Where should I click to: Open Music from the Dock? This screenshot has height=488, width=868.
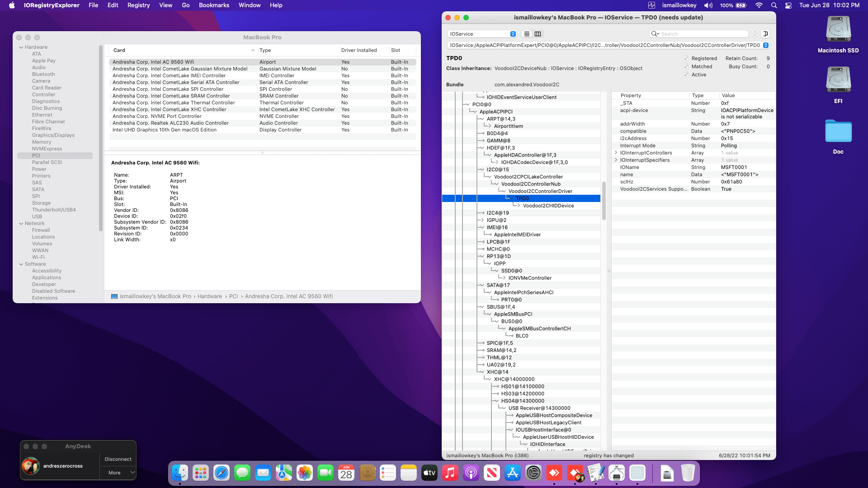[x=450, y=473]
